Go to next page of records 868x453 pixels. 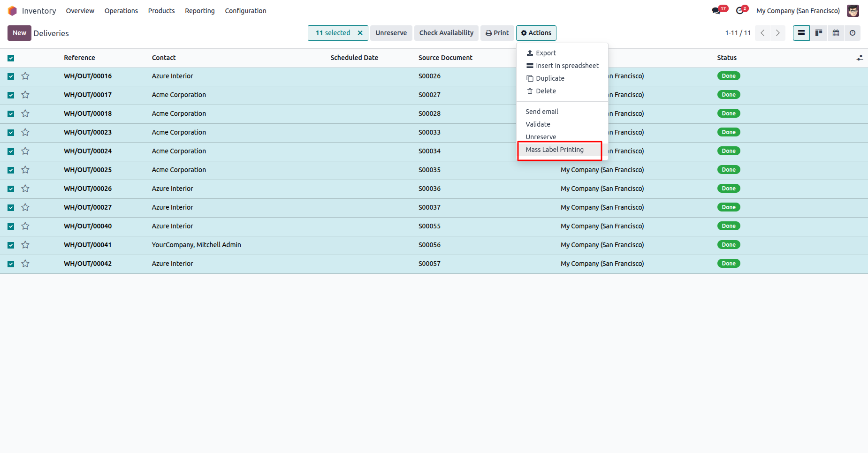click(777, 33)
